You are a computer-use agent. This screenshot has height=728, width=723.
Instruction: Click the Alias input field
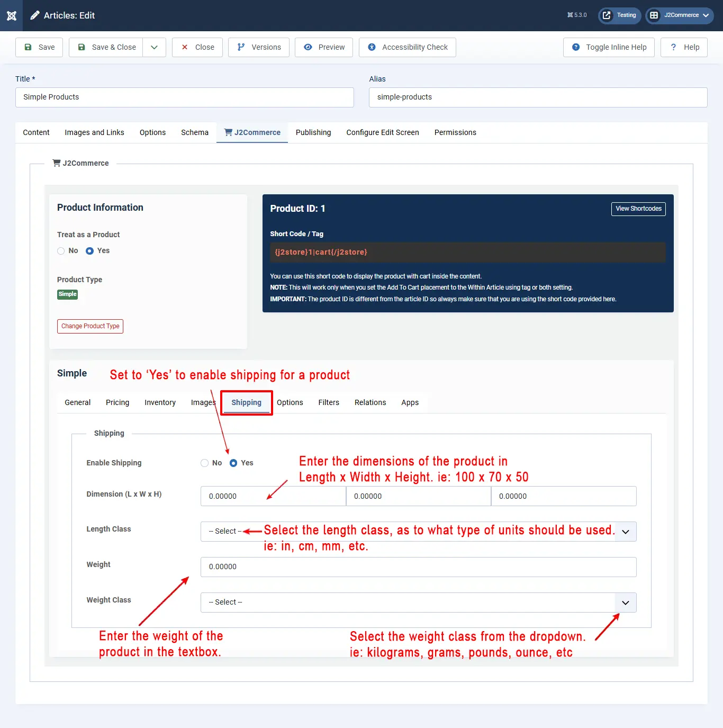[x=538, y=97]
